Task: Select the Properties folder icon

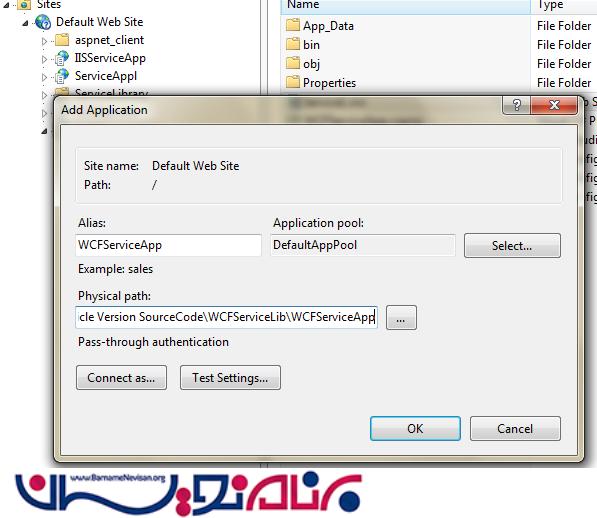Action: tap(293, 82)
